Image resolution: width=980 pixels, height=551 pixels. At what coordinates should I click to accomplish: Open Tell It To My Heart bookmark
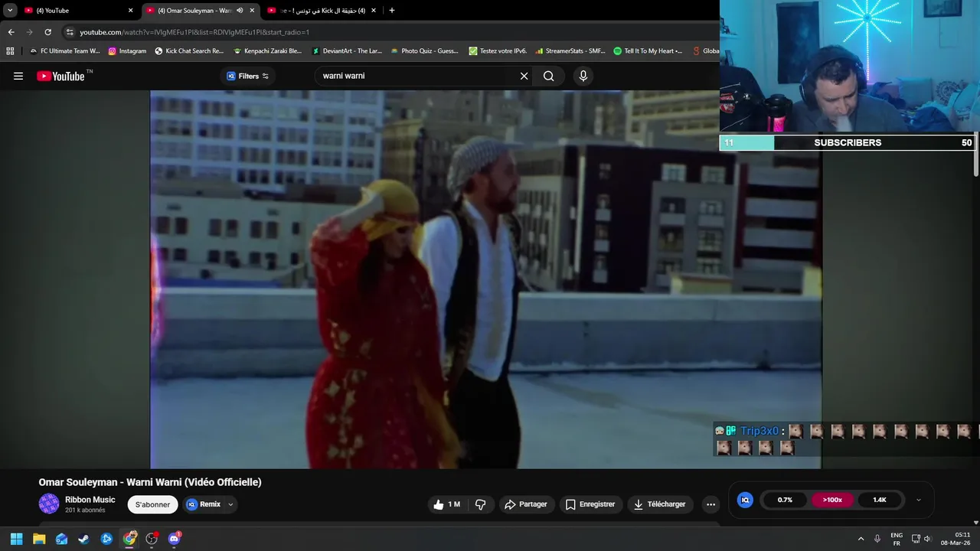[x=648, y=51]
